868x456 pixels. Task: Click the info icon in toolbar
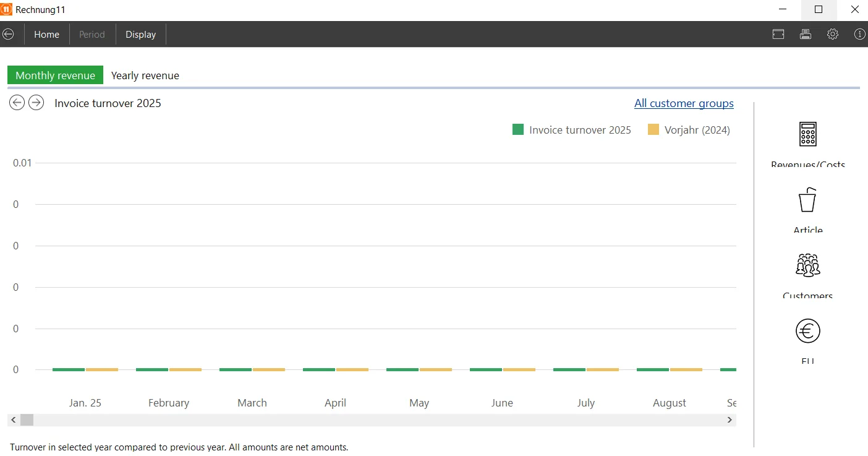point(859,35)
